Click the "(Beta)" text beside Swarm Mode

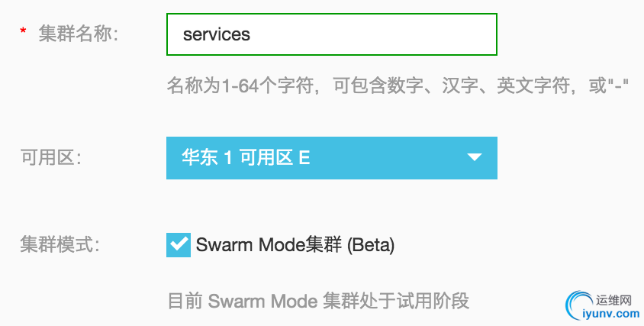coord(371,245)
